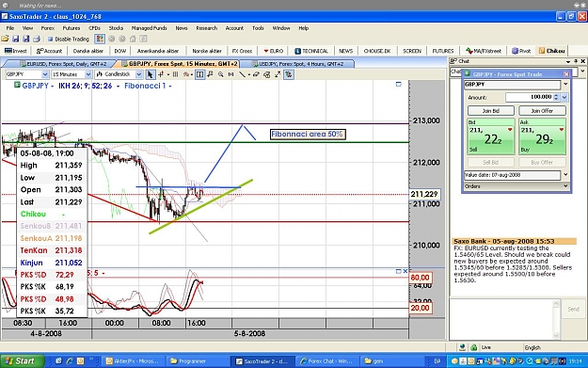Click the flag annotation icon in chart toolbar
Viewport: 588px width, 368px height.
click(210, 74)
